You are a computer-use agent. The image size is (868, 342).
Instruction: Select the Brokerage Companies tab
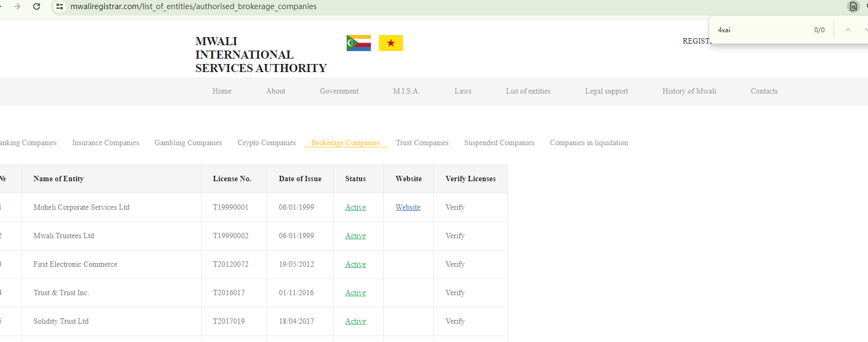[x=346, y=143]
